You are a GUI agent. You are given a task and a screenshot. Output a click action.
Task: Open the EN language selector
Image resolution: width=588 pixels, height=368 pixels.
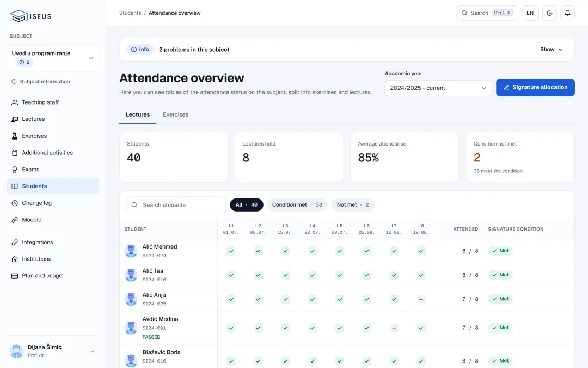(530, 13)
